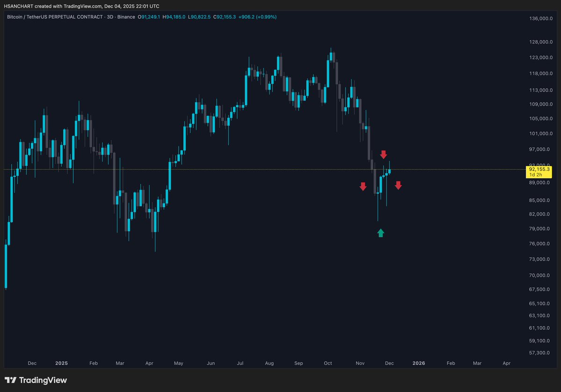Click the TradingView logo at bottom

(36, 380)
